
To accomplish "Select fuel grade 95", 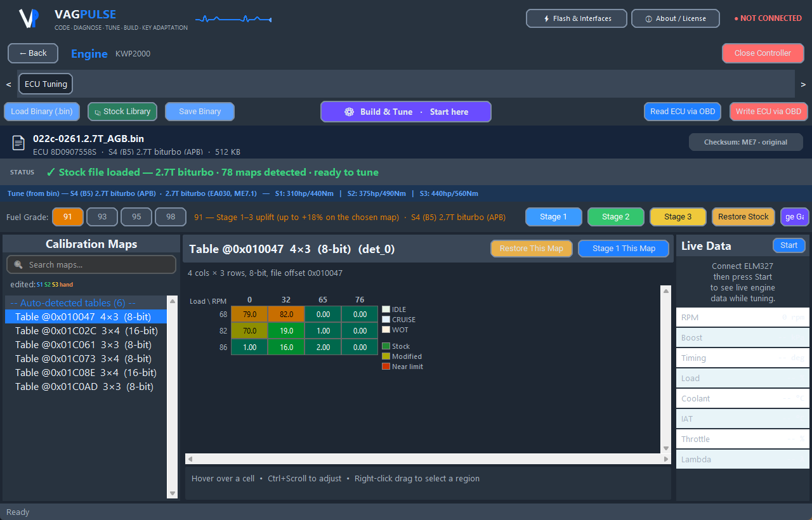I will 136,217.
